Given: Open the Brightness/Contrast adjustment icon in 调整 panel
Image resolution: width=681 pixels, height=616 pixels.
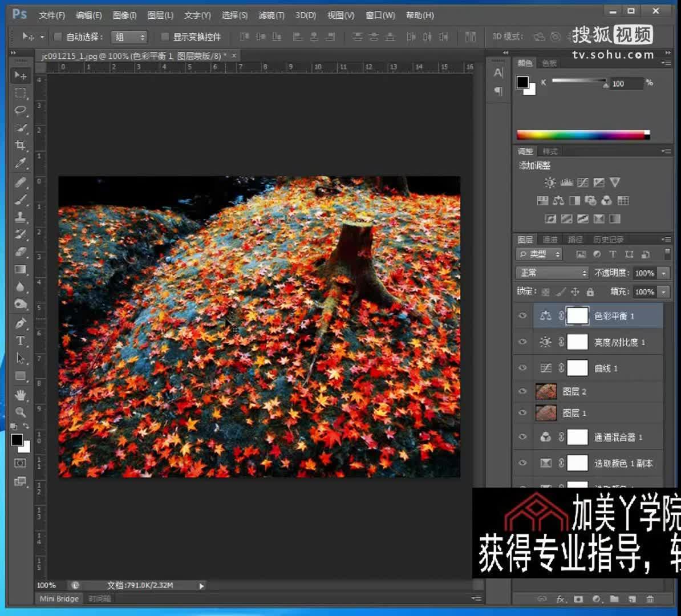Looking at the screenshot, I should 549,183.
